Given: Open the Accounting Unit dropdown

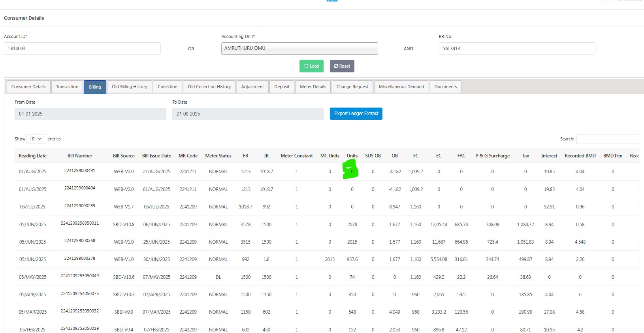Looking at the screenshot, I should point(299,48).
